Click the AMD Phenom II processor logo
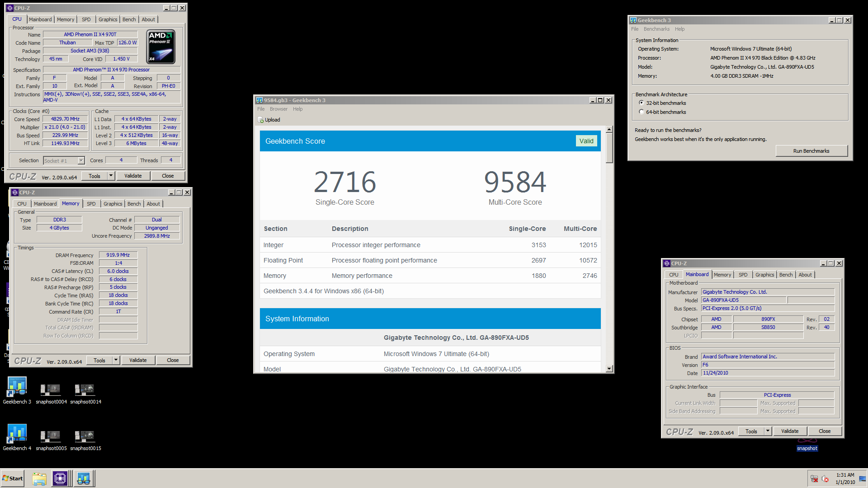This screenshot has height=488, width=868. [161, 47]
